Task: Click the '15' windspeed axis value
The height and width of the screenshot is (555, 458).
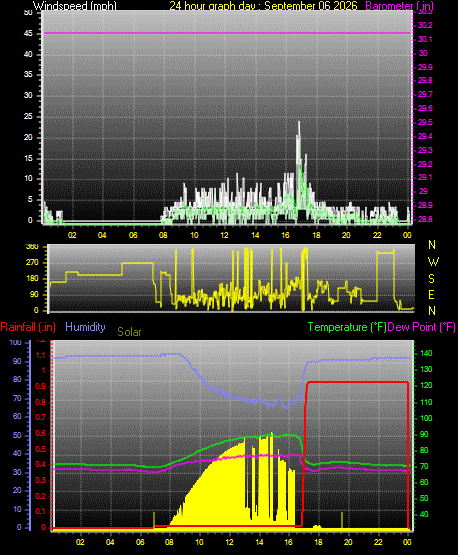Action: point(28,158)
